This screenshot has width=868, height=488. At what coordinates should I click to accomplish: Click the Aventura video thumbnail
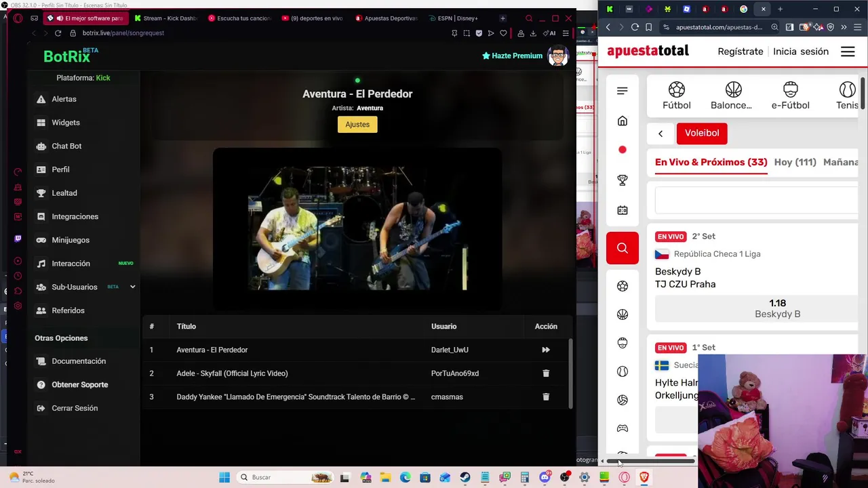[x=357, y=229]
